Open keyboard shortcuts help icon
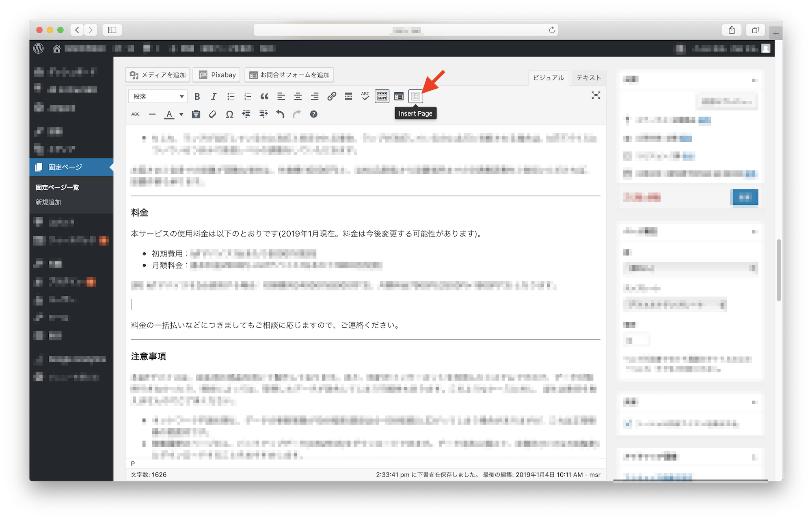The width and height of the screenshot is (812, 520). pyautogui.click(x=313, y=114)
